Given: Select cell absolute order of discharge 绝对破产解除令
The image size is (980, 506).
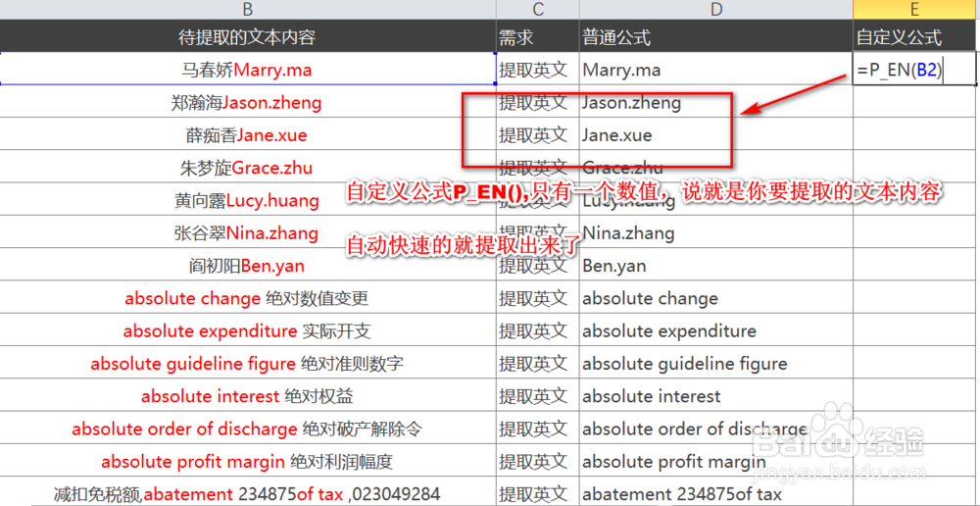Looking at the screenshot, I should (x=248, y=429).
